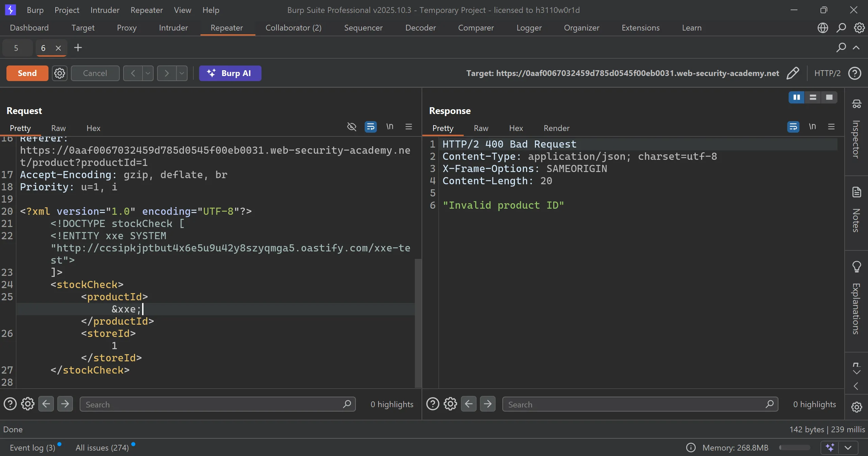The image size is (868, 456).
Task: Switch to the Collaborator tab
Action: coord(293,28)
